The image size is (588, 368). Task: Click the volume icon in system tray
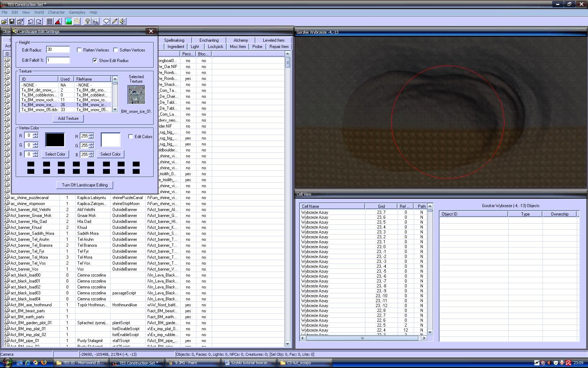pos(549,363)
